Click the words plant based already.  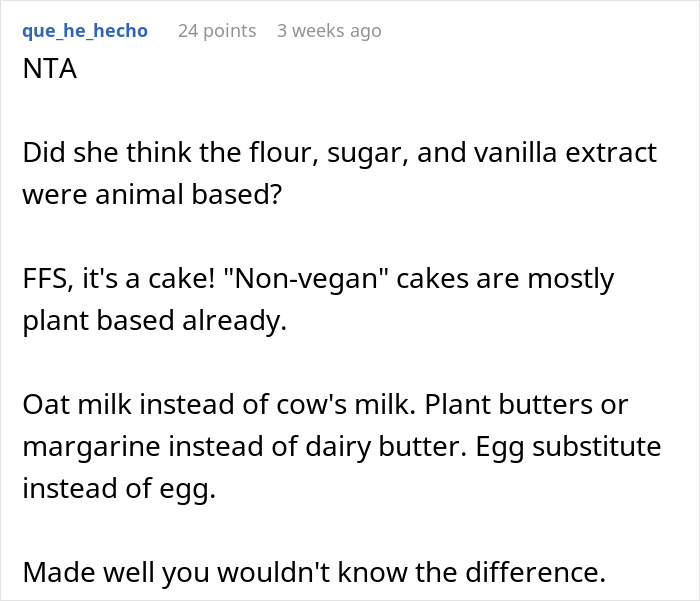tap(154, 321)
